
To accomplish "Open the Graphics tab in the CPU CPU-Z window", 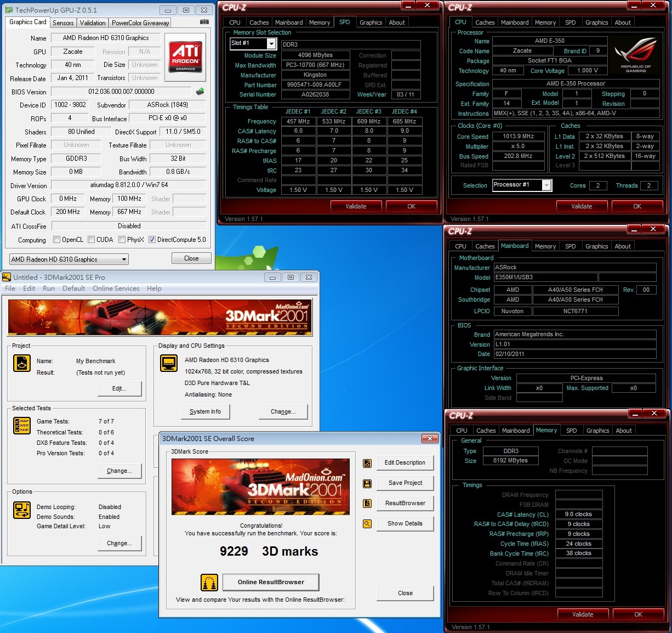I will point(596,22).
